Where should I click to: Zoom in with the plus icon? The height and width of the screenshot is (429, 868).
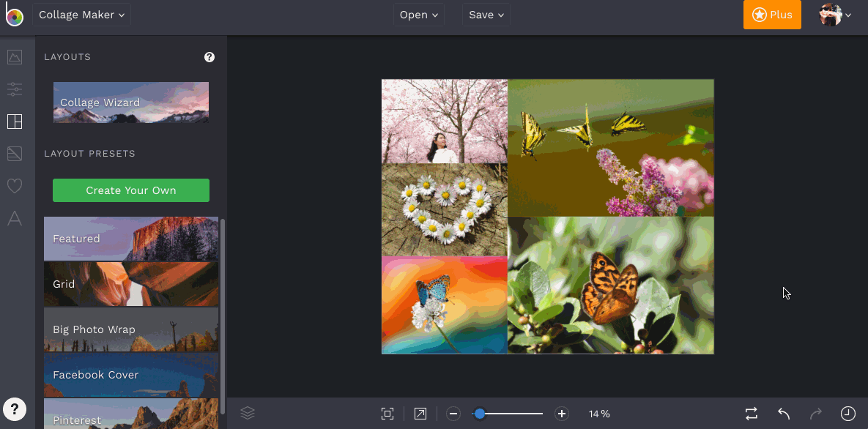[x=562, y=414]
